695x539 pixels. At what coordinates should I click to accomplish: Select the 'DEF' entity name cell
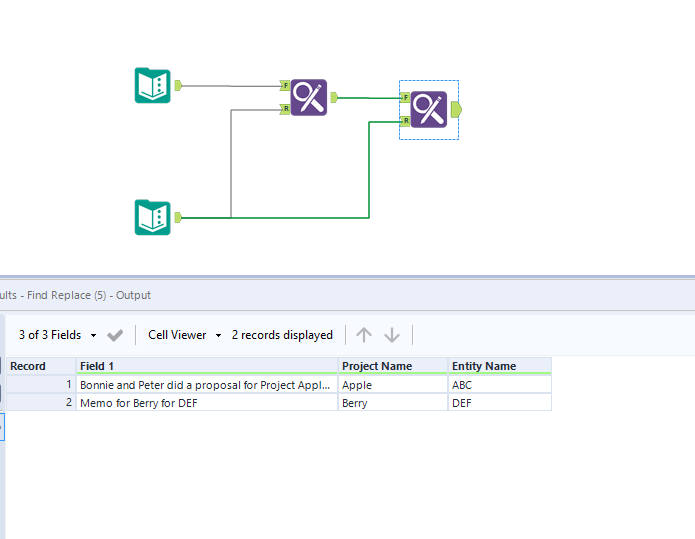tap(500, 403)
